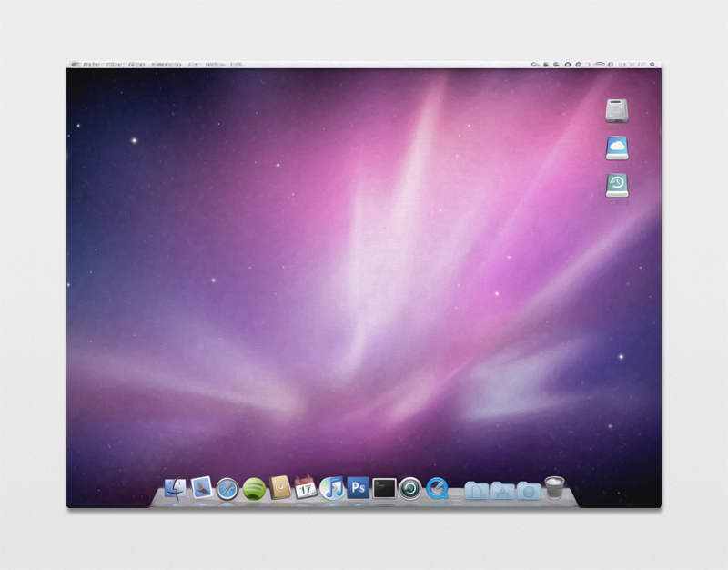Select the Time Machine backup drive icon

pyautogui.click(x=617, y=186)
